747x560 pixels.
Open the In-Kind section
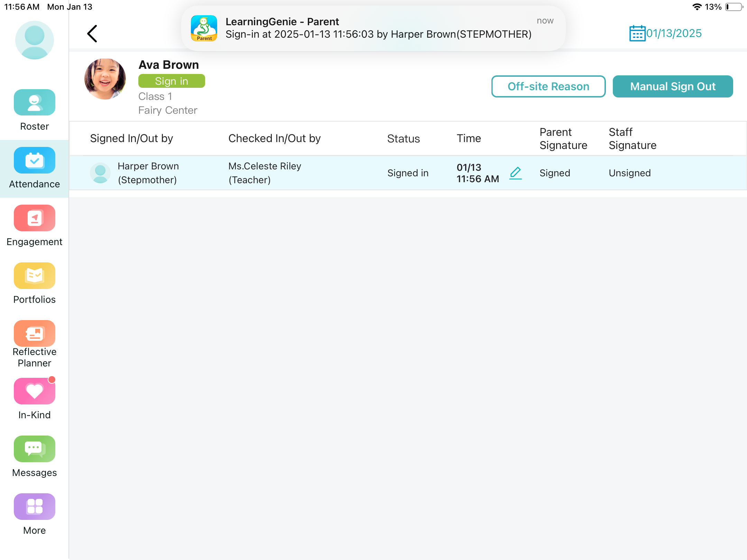click(35, 399)
